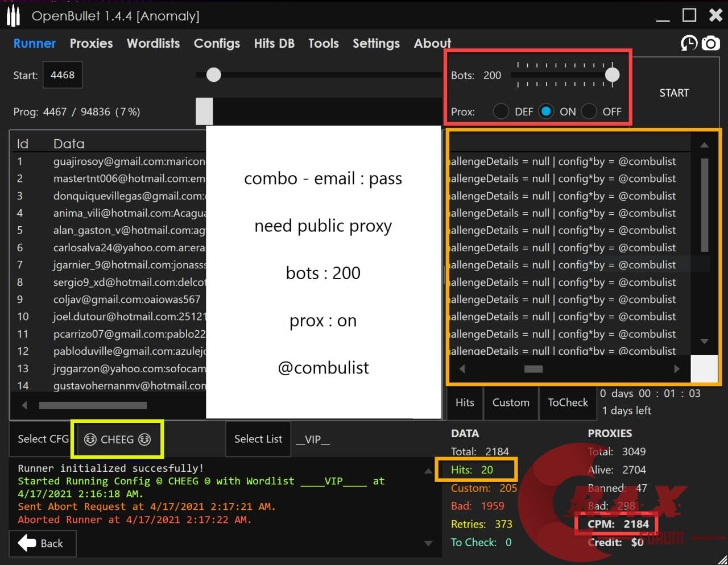The width and height of the screenshot is (728, 565).
Task: Open the Configs tab
Action: coord(217,44)
